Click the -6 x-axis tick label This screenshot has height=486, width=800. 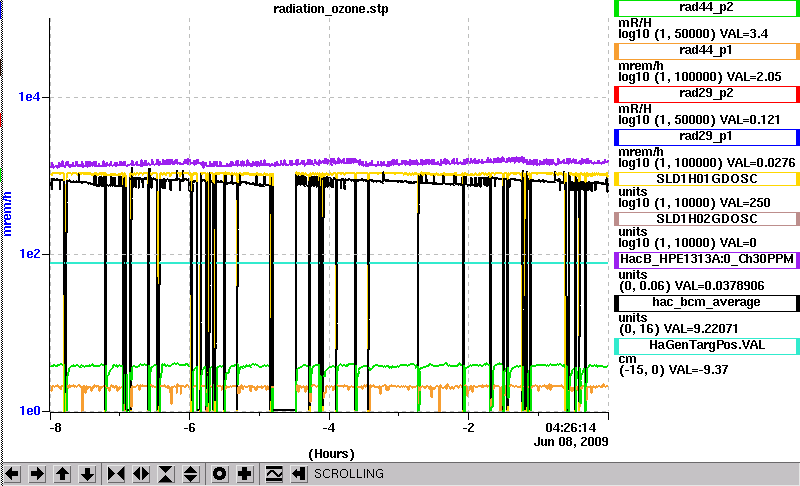click(x=189, y=428)
